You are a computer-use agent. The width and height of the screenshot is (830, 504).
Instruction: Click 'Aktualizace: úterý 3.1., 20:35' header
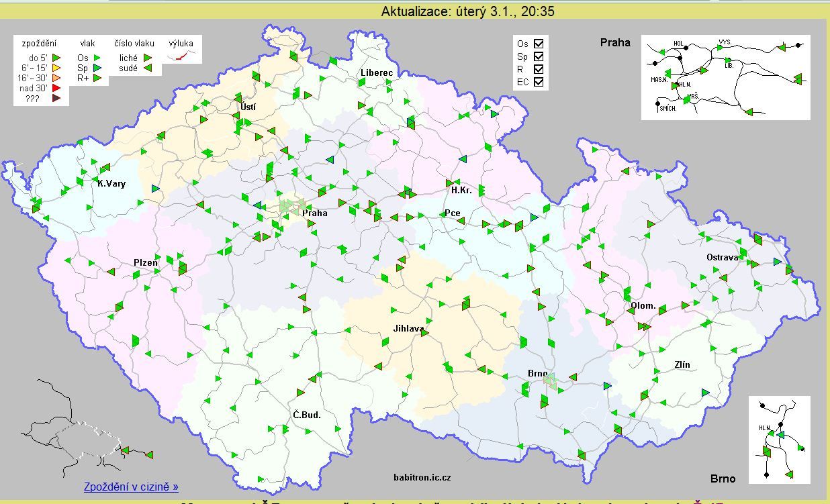pos(468,11)
